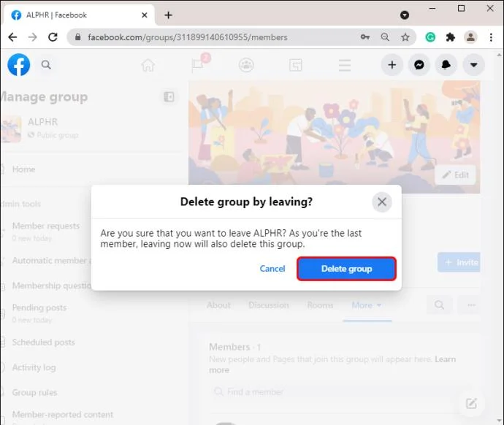504x425 pixels.
Task: Click the Facebook logo
Action: (19, 64)
